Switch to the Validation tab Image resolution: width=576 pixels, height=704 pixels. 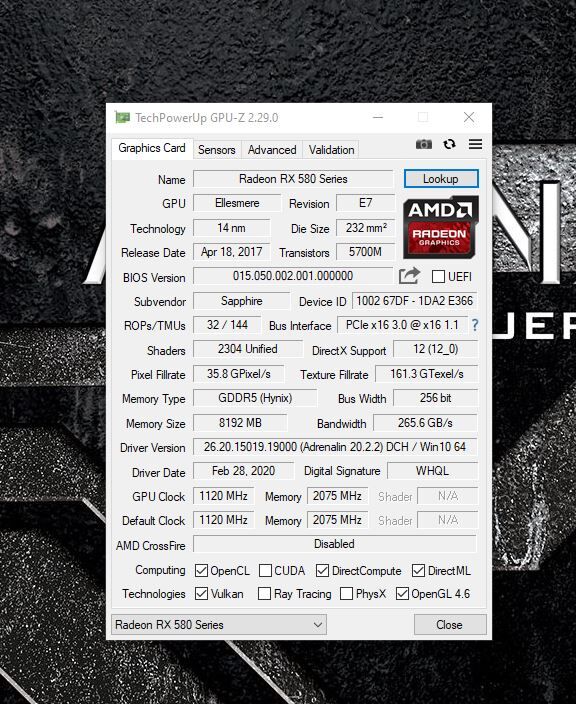pos(331,150)
